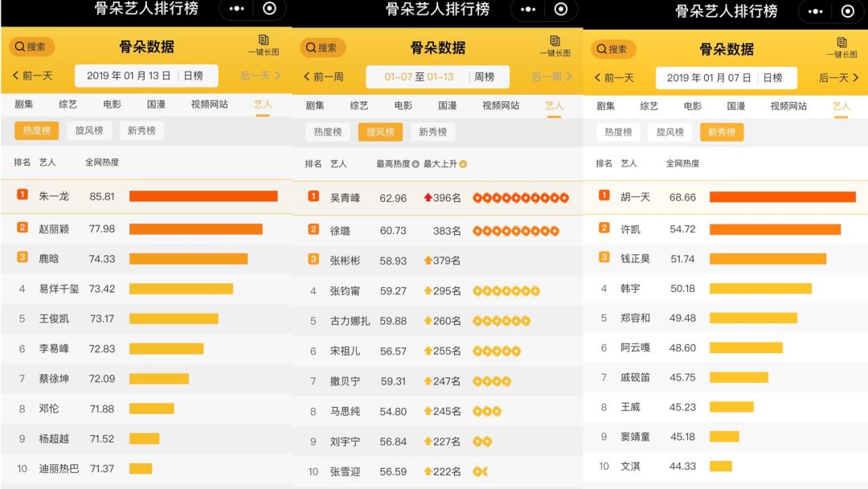The height and width of the screenshot is (489, 868).
Task: Click rank 3 badge beside 鹿晗
Action: pyautogui.click(x=23, y=257)
